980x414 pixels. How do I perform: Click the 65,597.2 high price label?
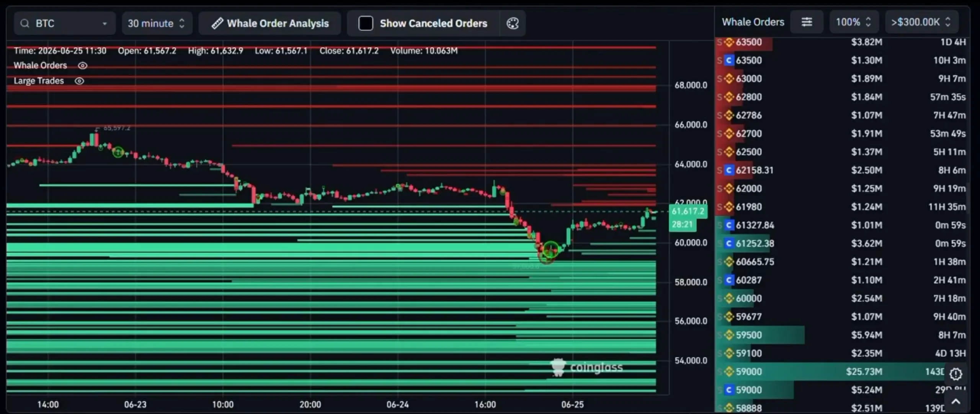point(117,128)
